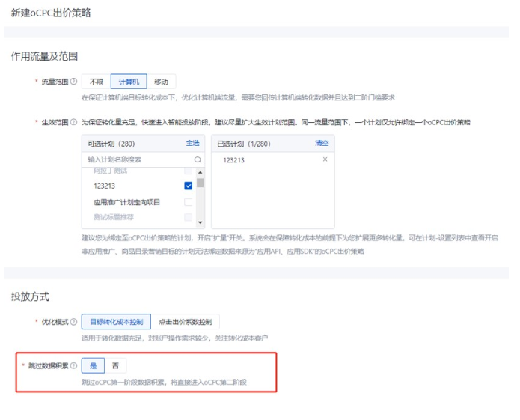Click 应用推广计划定向项目 plan name
This screenshot has height=420, width=520.
click(126, 202)
